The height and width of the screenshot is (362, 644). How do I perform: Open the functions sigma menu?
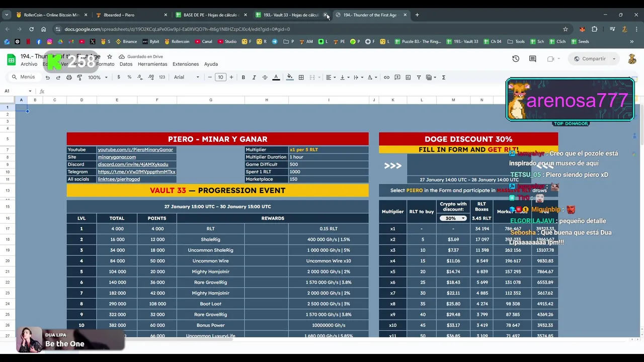point(443,77)
